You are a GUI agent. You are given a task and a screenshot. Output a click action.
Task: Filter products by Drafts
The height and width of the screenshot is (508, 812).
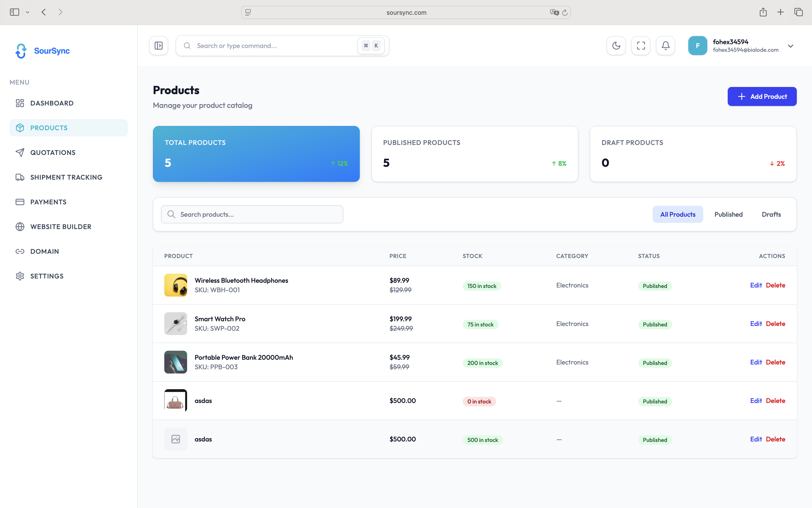(771, 214)
